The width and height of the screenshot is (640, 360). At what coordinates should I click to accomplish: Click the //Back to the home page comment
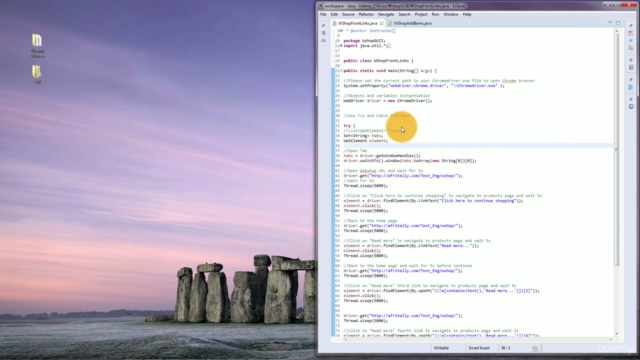click(370, 221)
